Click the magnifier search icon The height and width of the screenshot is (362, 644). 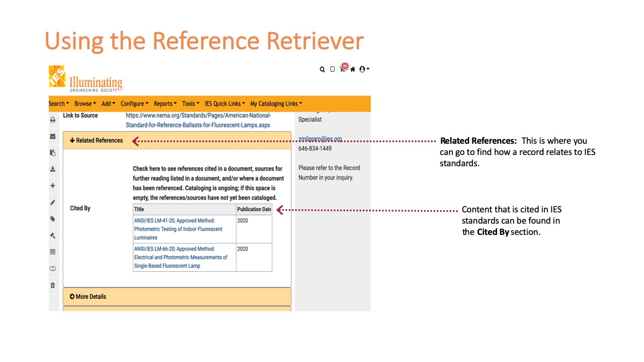322,69
